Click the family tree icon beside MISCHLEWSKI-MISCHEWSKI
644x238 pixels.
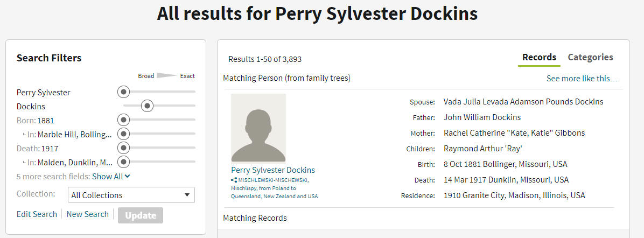tap(234, 180)
